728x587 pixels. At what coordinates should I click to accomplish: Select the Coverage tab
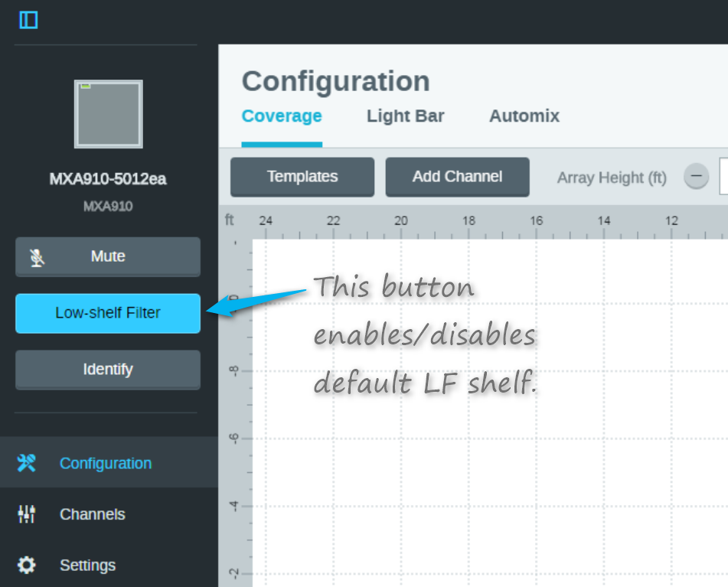click(x=282, y=116)
